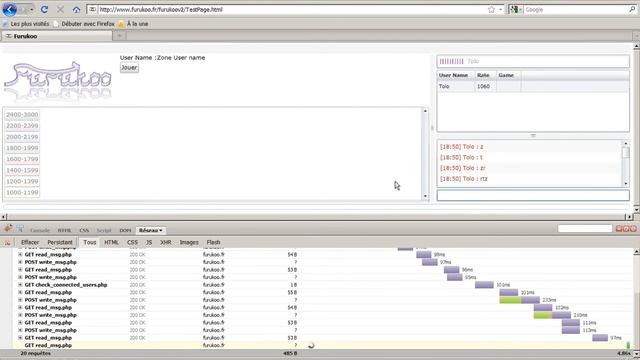Open the Débuter avec Firefox bookmark

click(84, 24)
